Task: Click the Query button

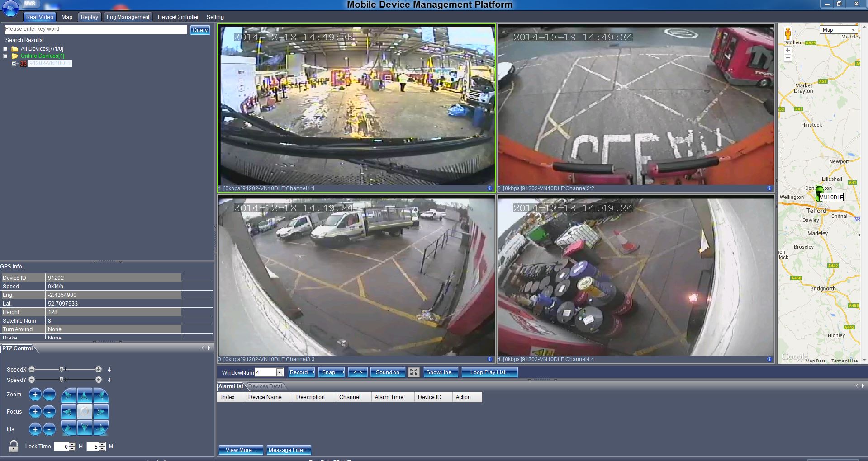Action: point(199,30)
